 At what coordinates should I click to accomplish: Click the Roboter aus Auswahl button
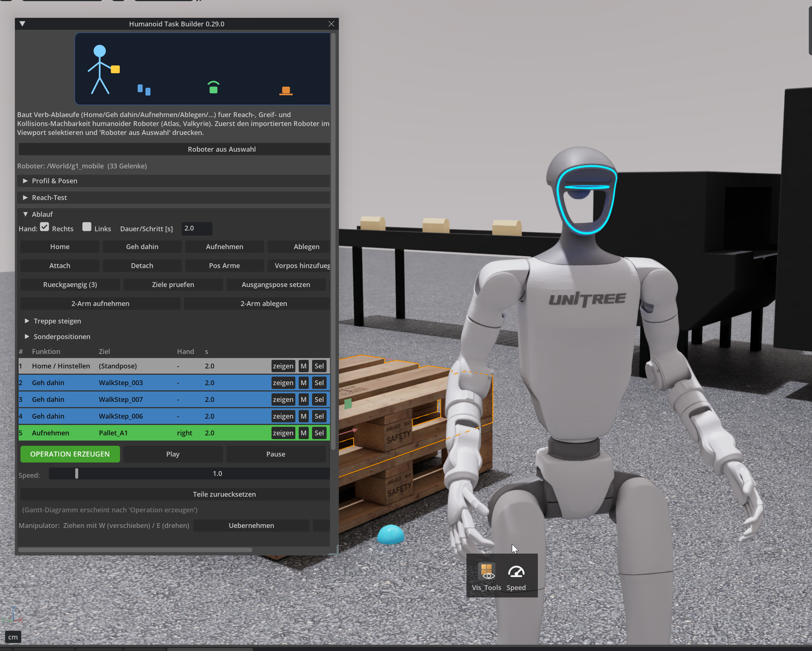174,149
